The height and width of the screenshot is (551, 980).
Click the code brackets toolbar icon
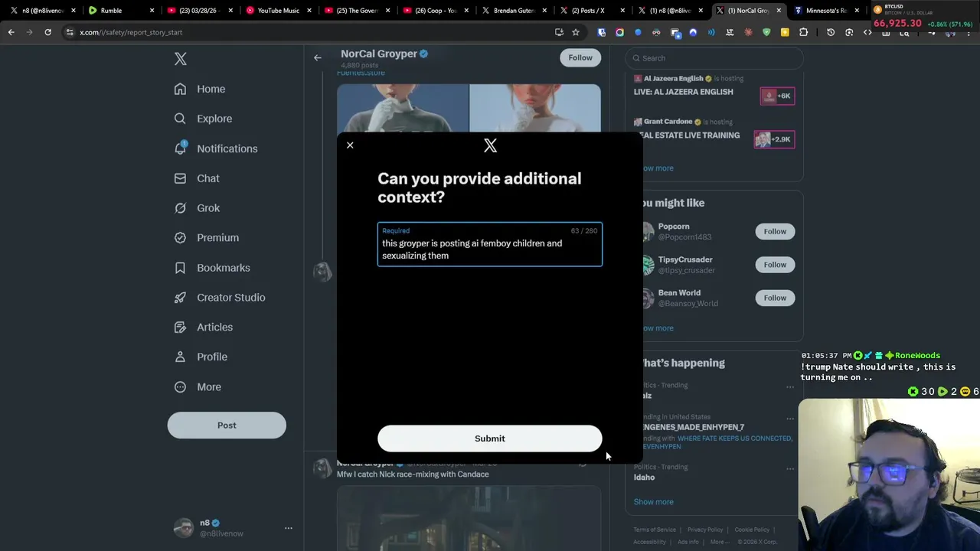tap(867, 32)
